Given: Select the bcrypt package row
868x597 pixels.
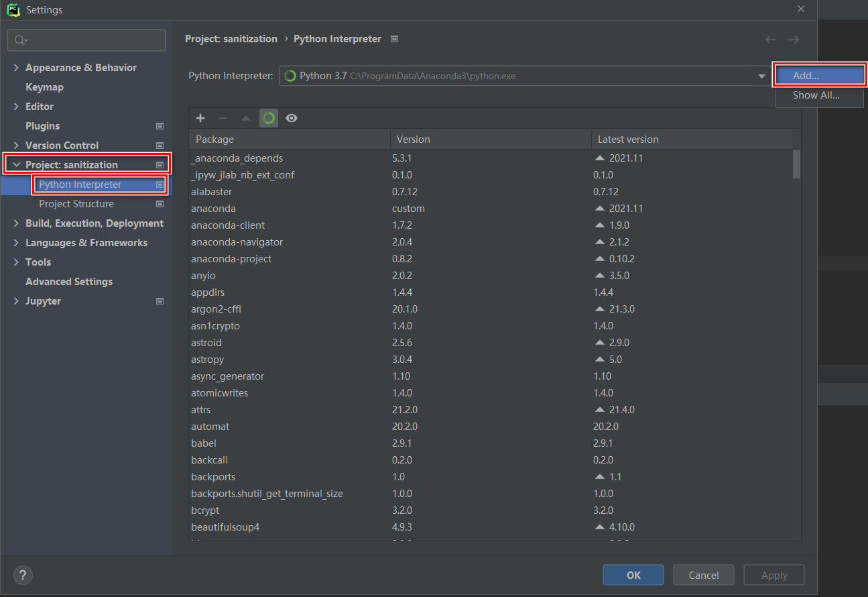Looking at the screenshot, I should [x=491, y=510].
